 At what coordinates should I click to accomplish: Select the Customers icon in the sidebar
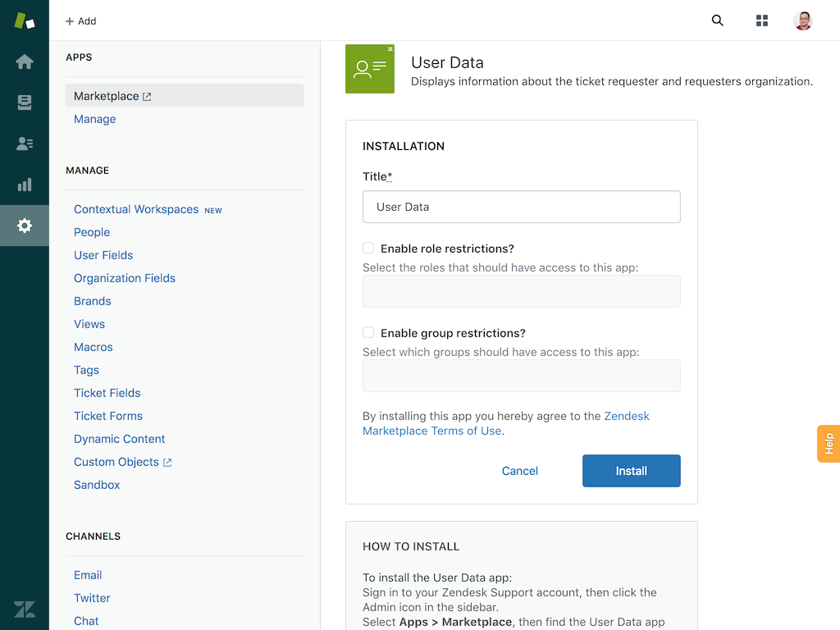click(25, 144)
